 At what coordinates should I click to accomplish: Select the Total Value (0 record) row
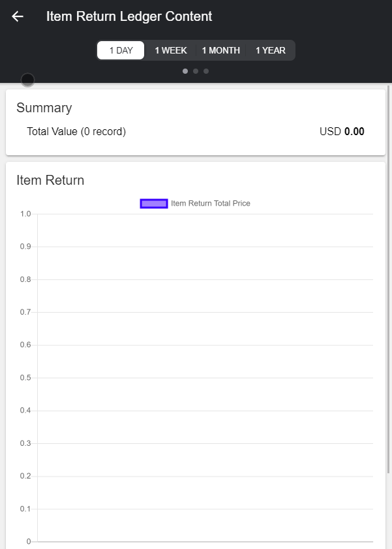tap(76, 132)
